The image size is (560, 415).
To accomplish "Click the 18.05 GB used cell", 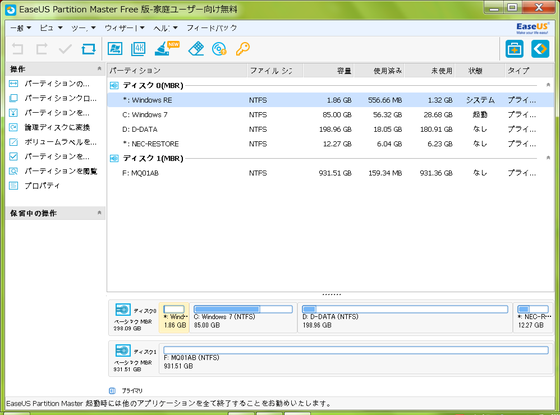I will (388, 129).
